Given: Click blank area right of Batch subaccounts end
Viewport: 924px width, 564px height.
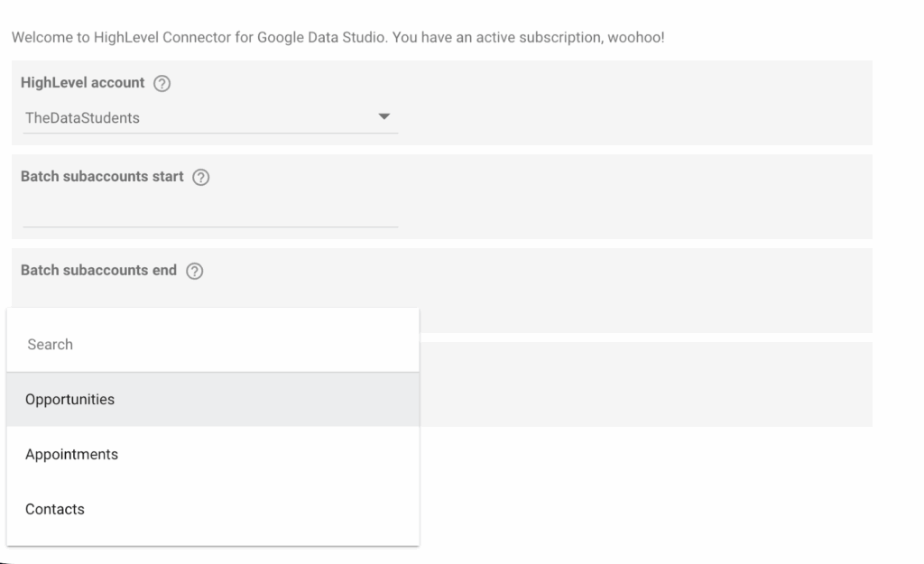Looking at the screenshot, I should click(x=632, y=289).
